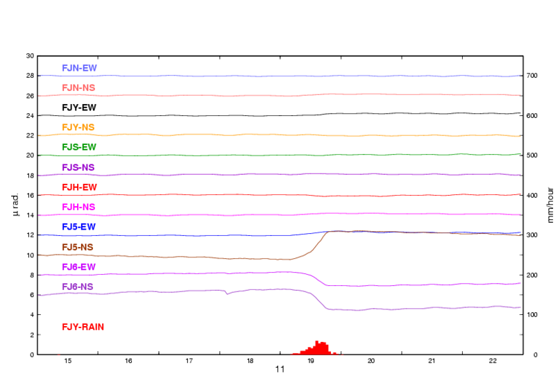
Task: Click the 8 tick on left axis
Action: [32, 275]
